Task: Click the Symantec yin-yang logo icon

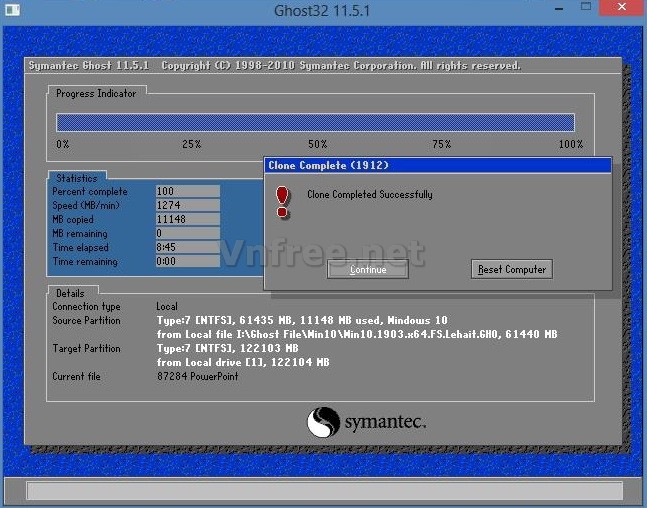Action: tap(323, 421)
